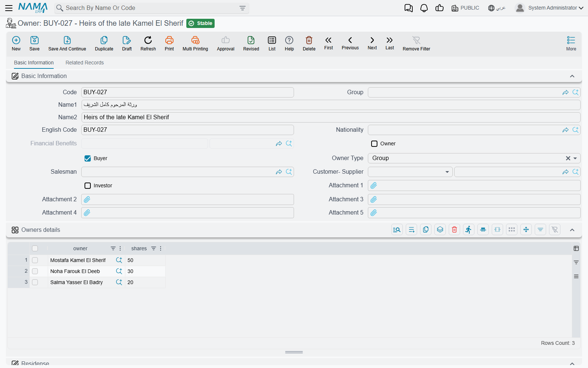Go to Last record
588x368 pixels.
pos(390,43)
